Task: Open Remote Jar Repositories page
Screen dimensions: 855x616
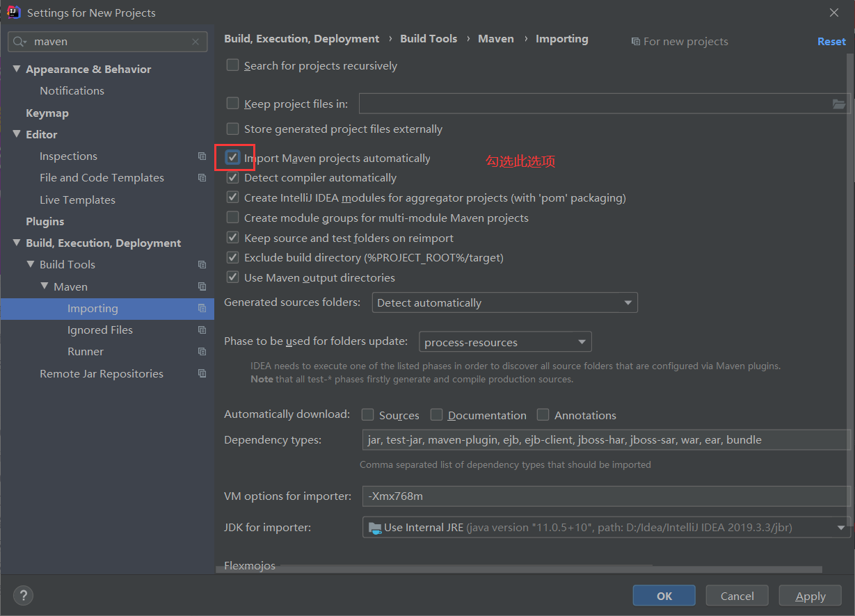Action: point(102,373)
